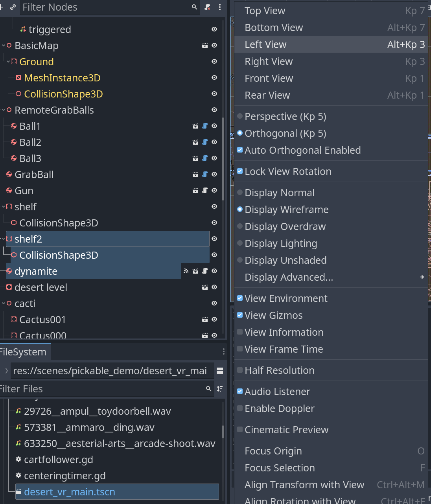This screenshot has height=504, width=431.
Task: Hide the GrabBall node with its eye icon
Action: click(x=214, y=175)
